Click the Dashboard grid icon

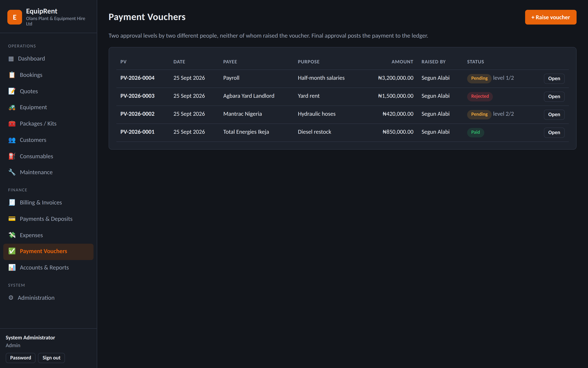pyautogui.click(x=11, y=59)
